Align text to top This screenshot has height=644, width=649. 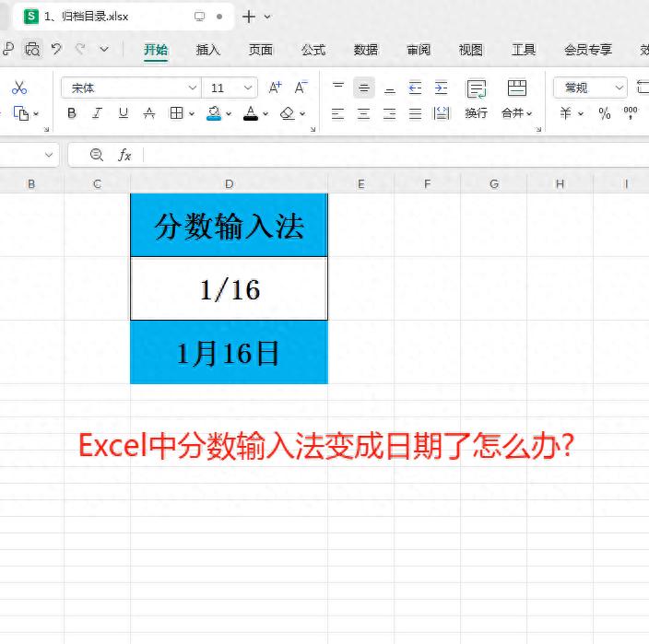click(x=338, y=87)
